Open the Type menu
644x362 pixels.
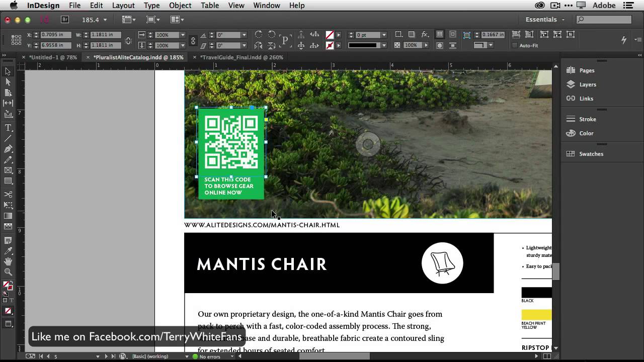151,6
